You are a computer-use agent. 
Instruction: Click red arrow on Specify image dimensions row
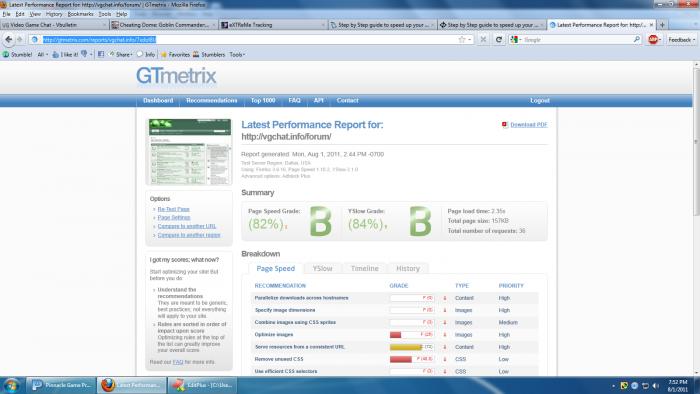(445, 310)
